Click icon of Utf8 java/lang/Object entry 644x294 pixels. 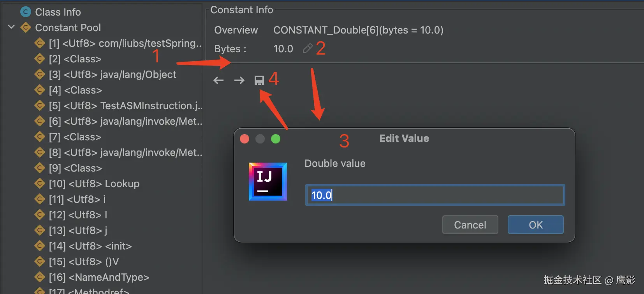[39, 74]
